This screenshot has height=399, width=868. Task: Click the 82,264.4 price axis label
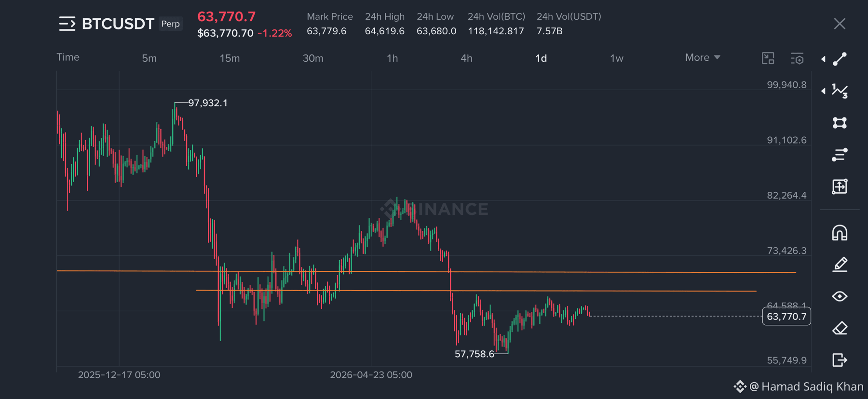click(x=787, y=195)
